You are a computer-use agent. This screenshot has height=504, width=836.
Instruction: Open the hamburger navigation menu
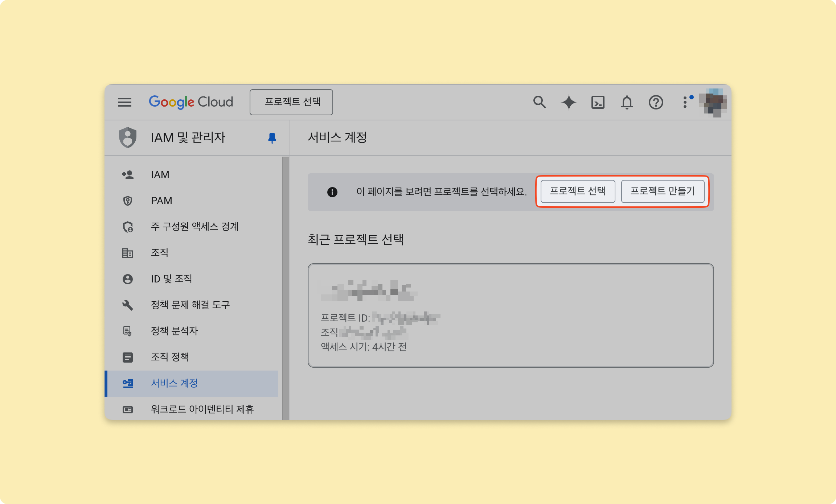point(124,102)
